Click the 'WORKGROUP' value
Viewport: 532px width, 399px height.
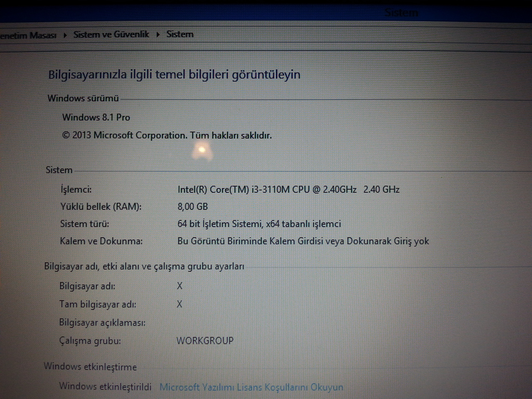[x=205, y=340]
